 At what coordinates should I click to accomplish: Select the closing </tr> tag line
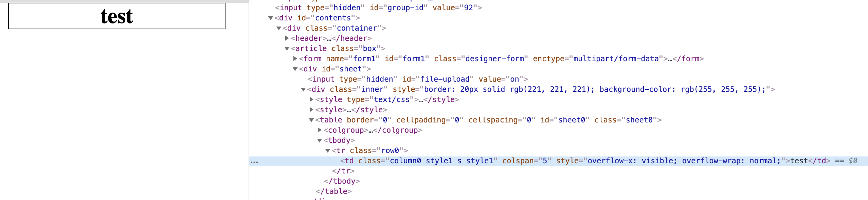coord(343,171)
